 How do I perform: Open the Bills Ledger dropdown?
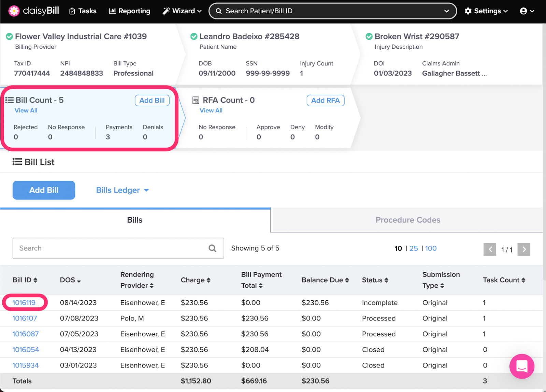tap(122, 190)
